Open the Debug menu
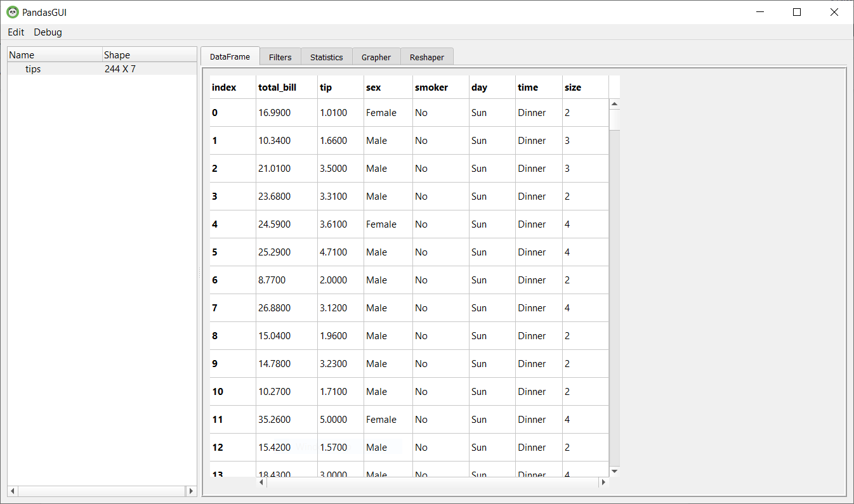Screen dimensions: 854x504 point(48,32)
